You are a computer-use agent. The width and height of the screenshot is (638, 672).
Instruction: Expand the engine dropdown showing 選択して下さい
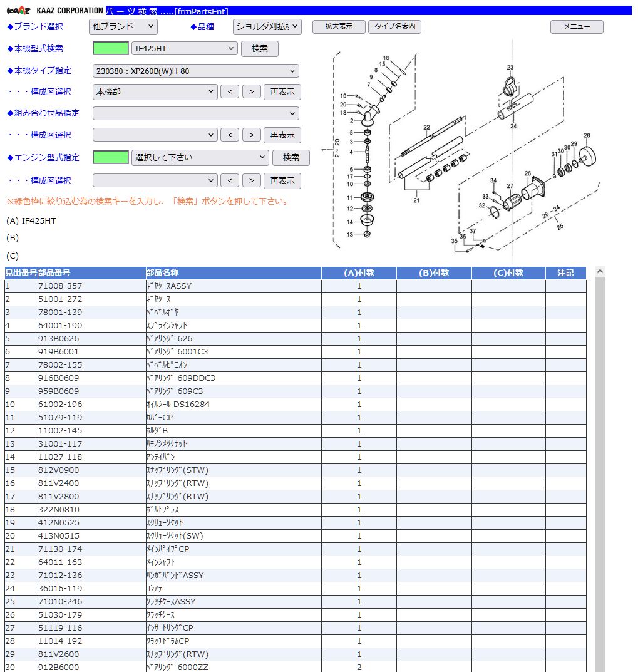coord(200,158)
